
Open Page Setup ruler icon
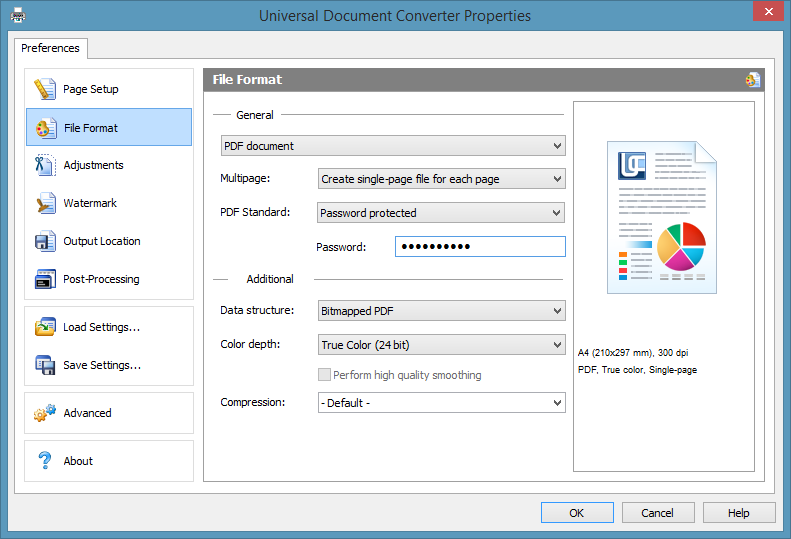coord(45,89)
